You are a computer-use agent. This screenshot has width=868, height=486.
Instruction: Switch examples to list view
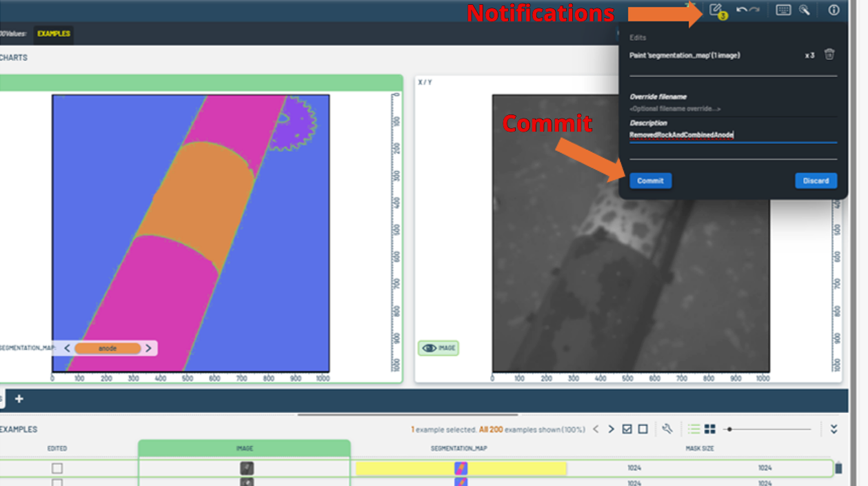pos(694,429)
